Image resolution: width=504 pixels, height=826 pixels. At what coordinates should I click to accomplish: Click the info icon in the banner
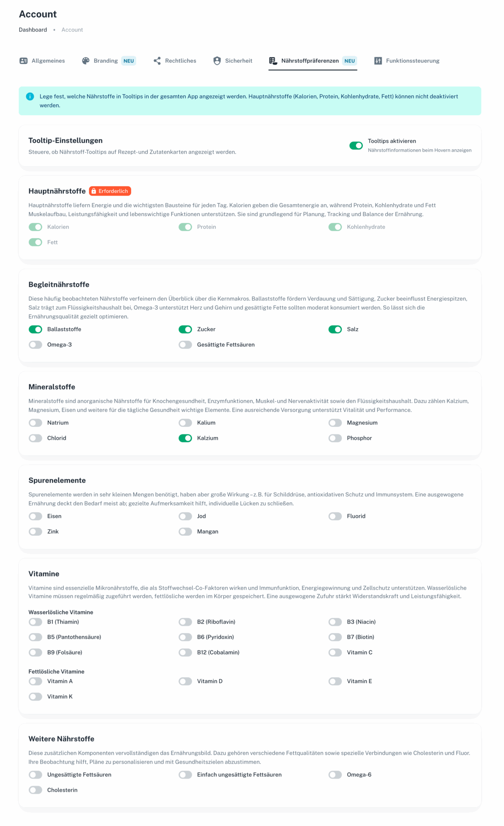30,96
